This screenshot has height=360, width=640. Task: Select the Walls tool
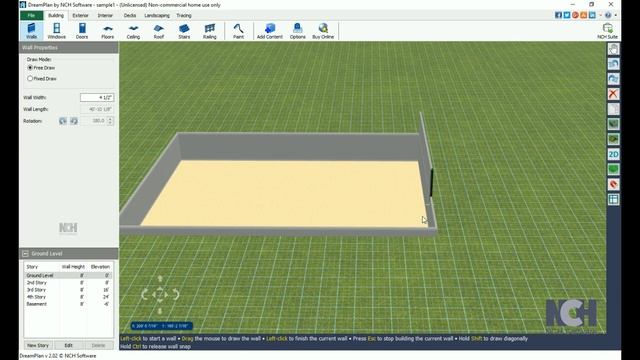[31, 31]
